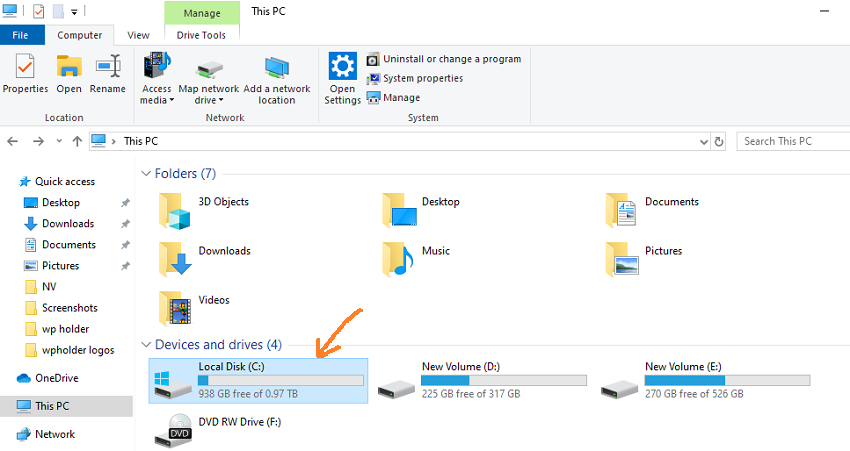Select New Volume (E:) drive
The image size is (850, 451).
coord(706,381)
